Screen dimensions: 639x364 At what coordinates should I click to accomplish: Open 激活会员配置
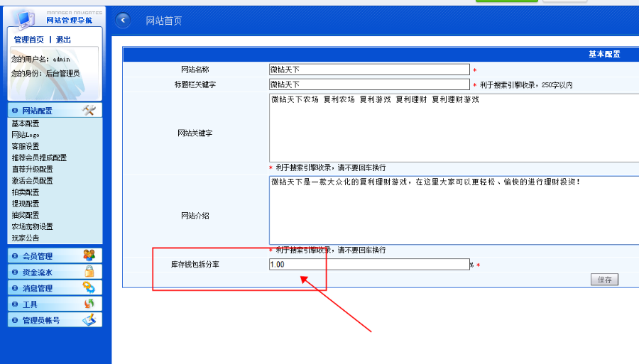click(32, 180)
